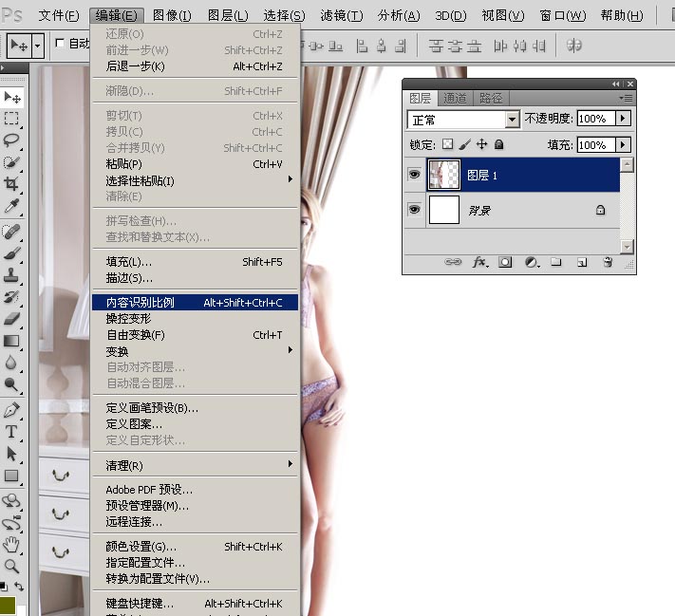Choose 内容识别比例 from Edit menu
Screen dimensions: 675x616
coord(195,303)
